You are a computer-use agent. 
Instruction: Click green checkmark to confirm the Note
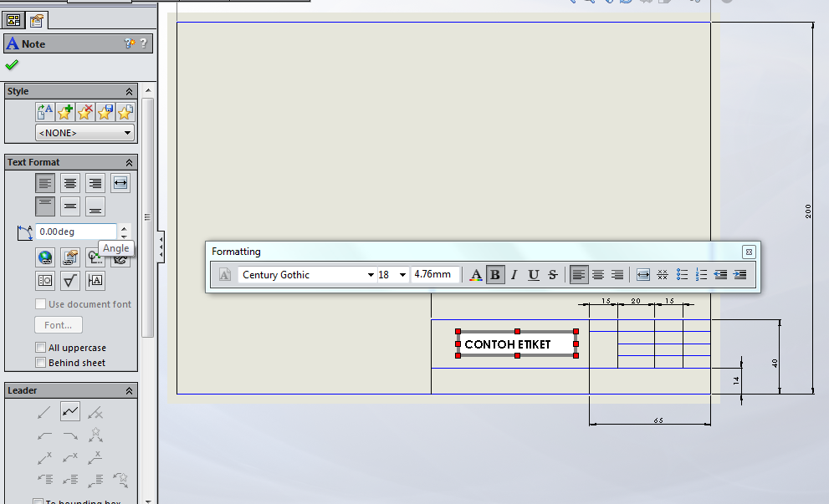point(11,64)
